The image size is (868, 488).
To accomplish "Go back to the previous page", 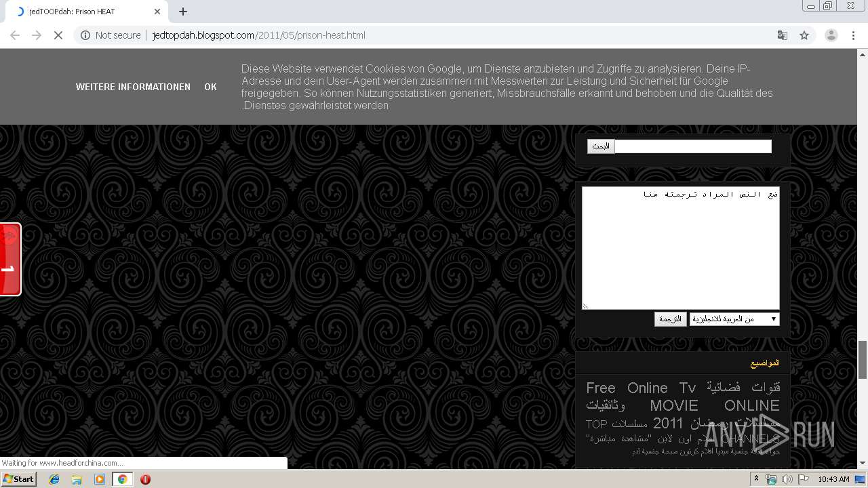I will (15, 35).
